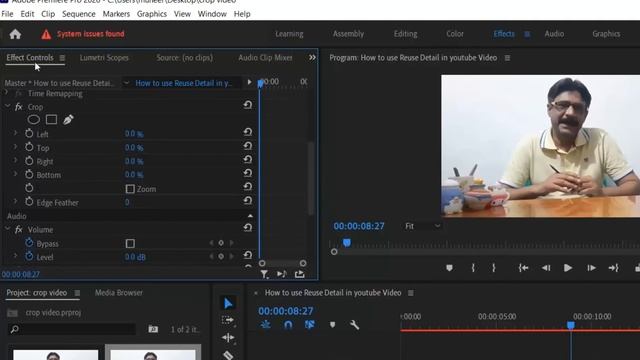Switch to the Audio Clip Mixer tab
The height and width of the screenshot is (360, 640).
tap(265, 58)
